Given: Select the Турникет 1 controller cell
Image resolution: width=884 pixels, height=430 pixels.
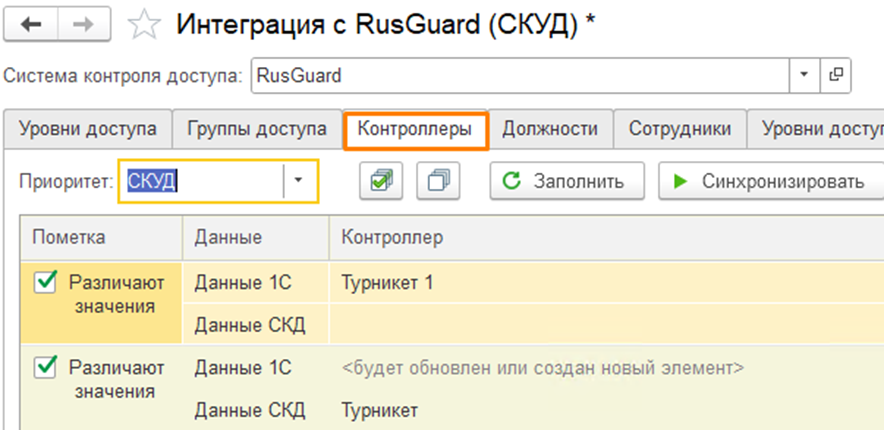Looking at the screenshot, I should click(388, 283).
